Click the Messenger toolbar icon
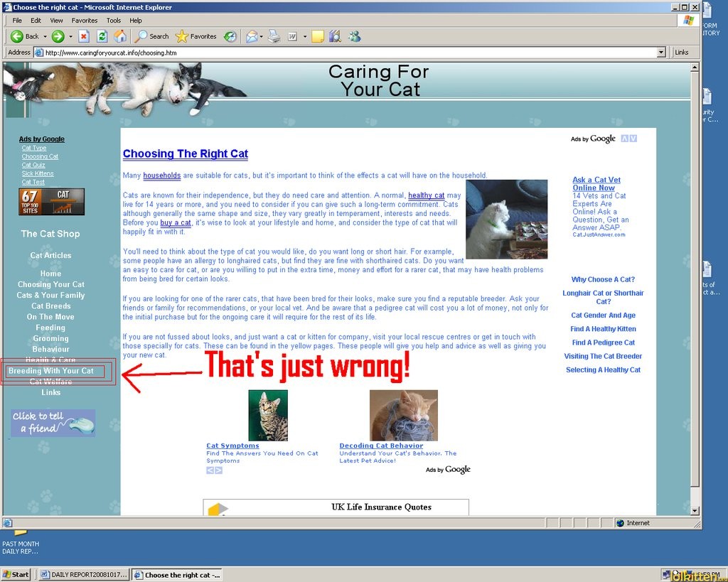This screenshot has width=728, height=582. [x=354, y=36]
